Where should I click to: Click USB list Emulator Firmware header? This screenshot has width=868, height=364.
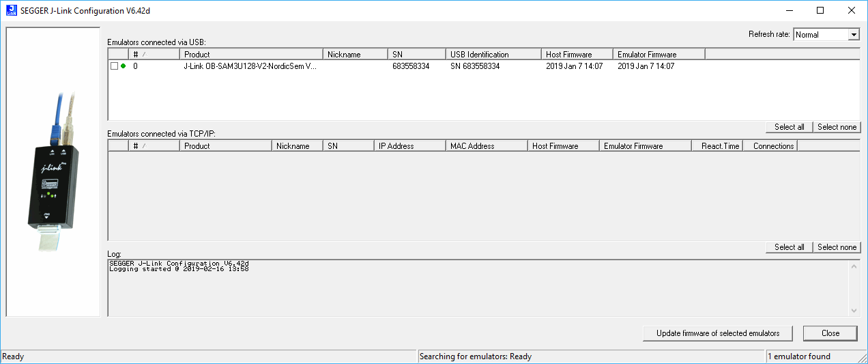pyautogui.click(x=659, y=54)
